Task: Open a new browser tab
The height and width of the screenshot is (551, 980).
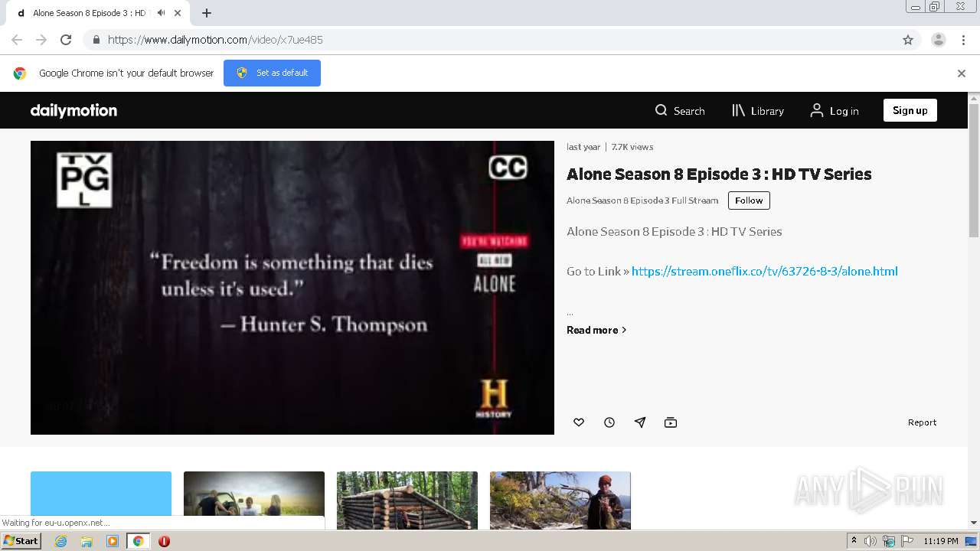Action: click(x=207, y=13)
